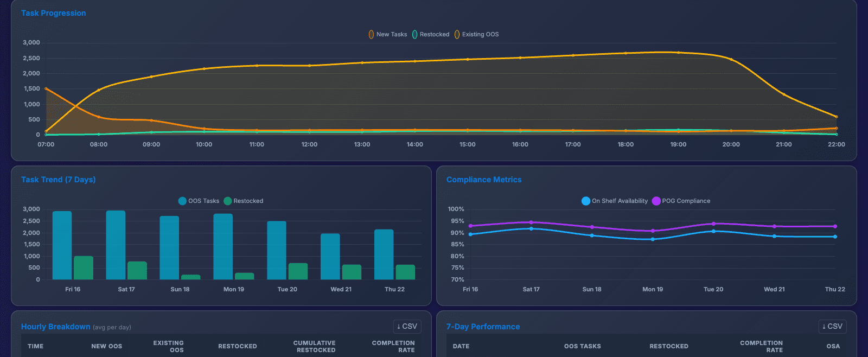Image resolution: width=868 pixels, height=357 pixels.
Task: Toggle On Shelf Availability legend series
Action: pyautogui.click(x=615, y=201)
